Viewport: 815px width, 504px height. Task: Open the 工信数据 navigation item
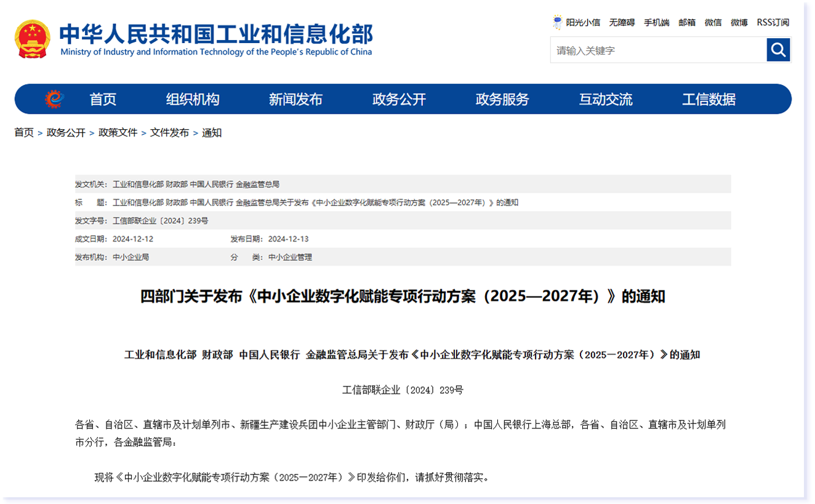pyautogui.click(x=709, y=99)
